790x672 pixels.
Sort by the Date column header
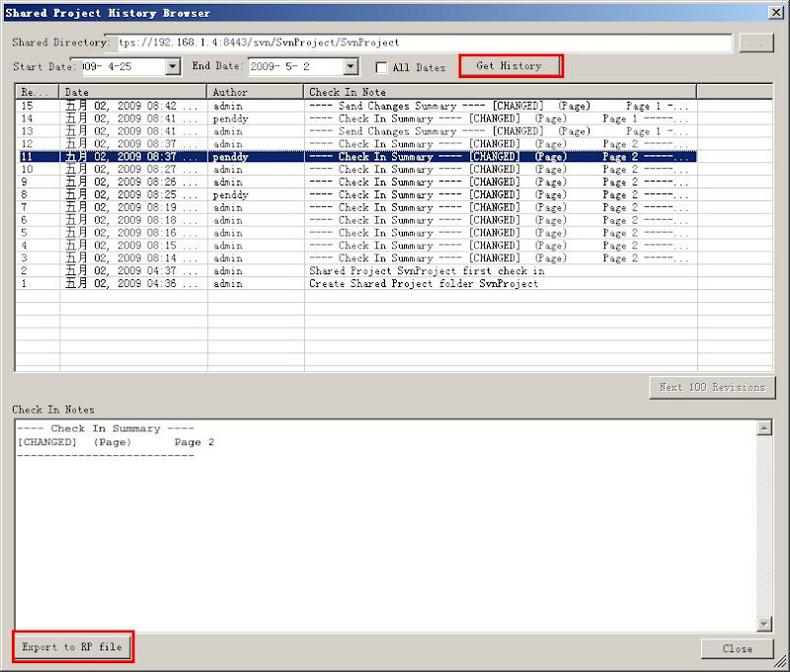coord(133,92)
